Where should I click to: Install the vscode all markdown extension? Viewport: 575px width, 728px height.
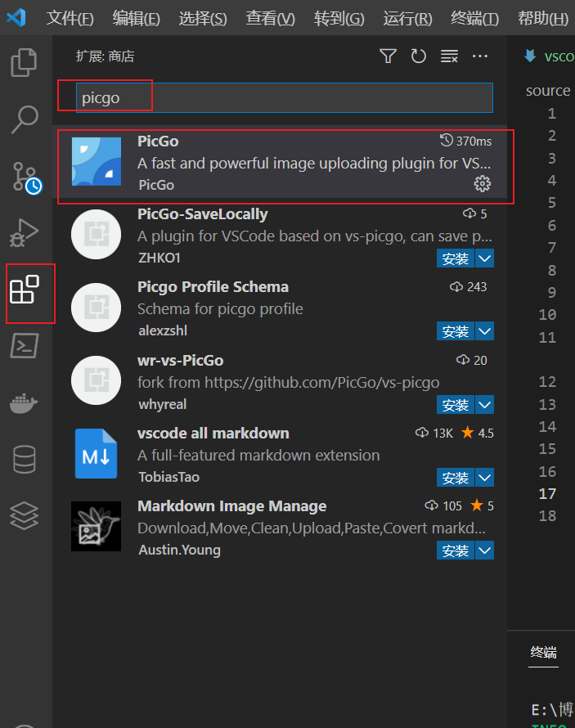(456, 478)
